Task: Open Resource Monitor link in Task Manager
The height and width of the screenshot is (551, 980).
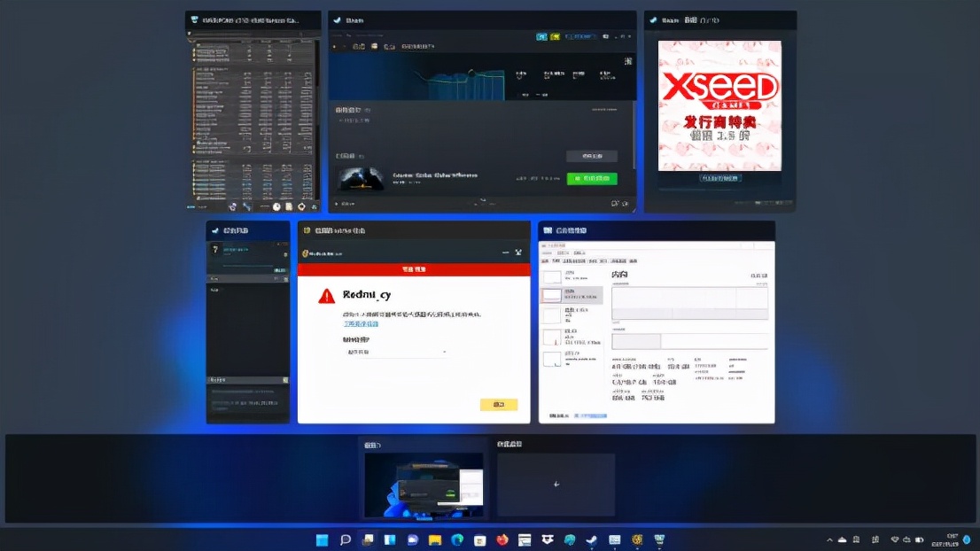Action: [x=591, y=416]
